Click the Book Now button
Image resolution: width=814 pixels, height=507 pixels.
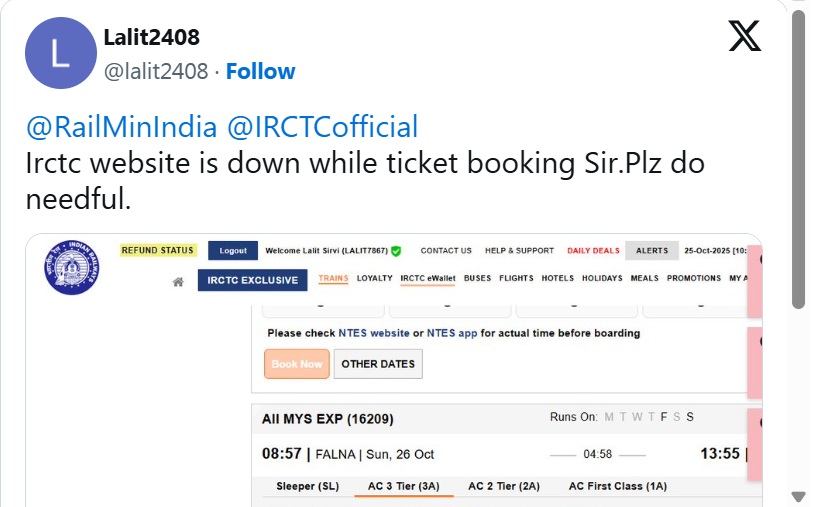(x=297, y=364)
